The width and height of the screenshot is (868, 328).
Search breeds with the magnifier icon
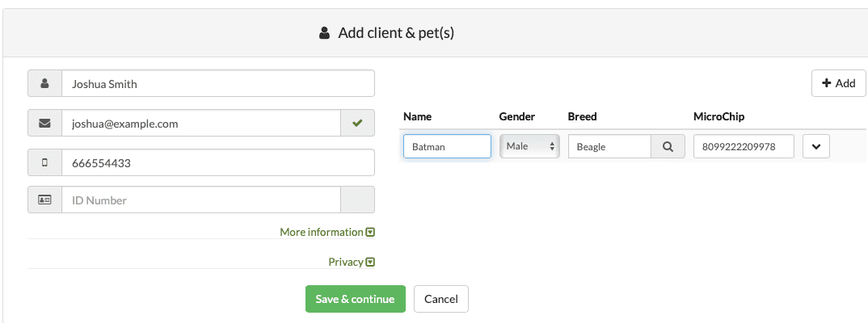pyautogui.click(x=668, y=146)
